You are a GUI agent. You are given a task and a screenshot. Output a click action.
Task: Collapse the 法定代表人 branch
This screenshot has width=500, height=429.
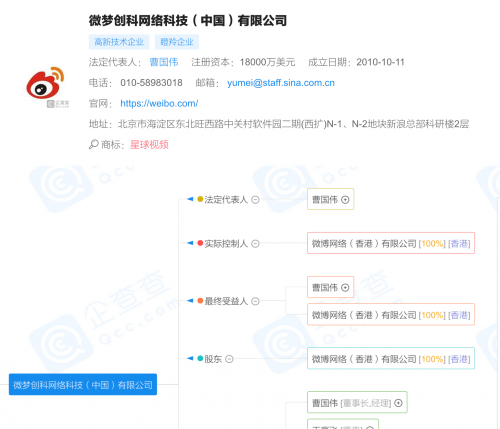[255, 200]
